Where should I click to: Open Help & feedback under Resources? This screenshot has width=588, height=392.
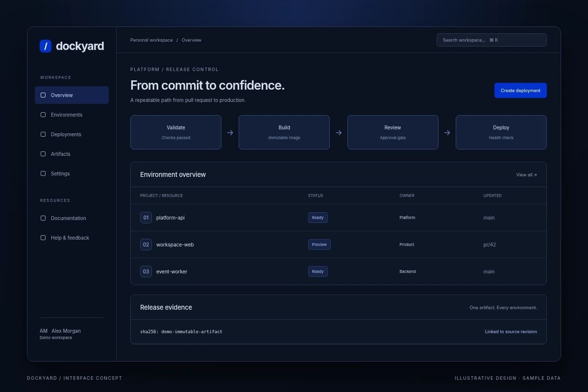72,238
